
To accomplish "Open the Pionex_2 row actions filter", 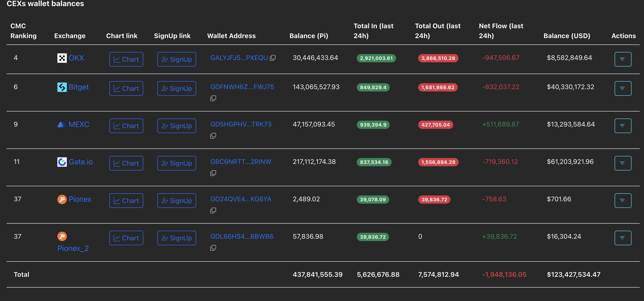I will tap(623, 238).
